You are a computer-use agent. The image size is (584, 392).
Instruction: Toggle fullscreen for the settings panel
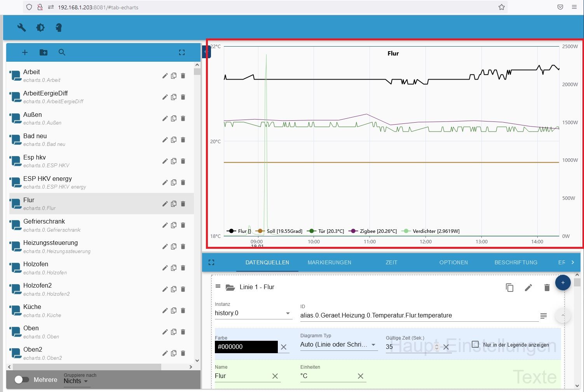[x=211, y=262]
